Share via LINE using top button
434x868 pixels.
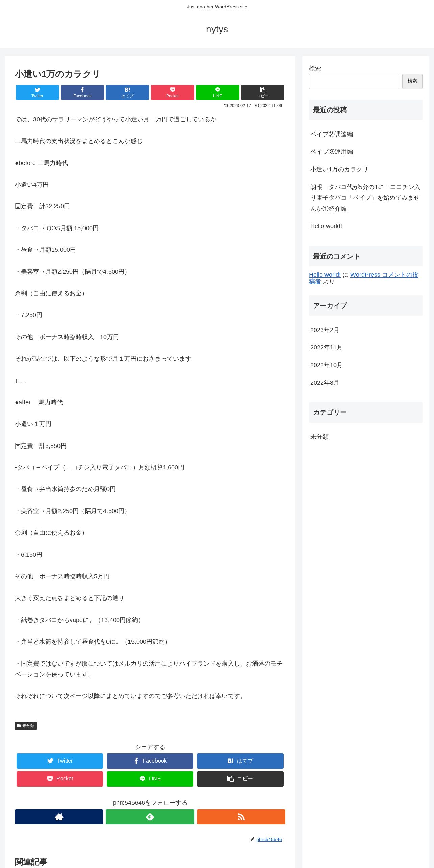point(218,92)
